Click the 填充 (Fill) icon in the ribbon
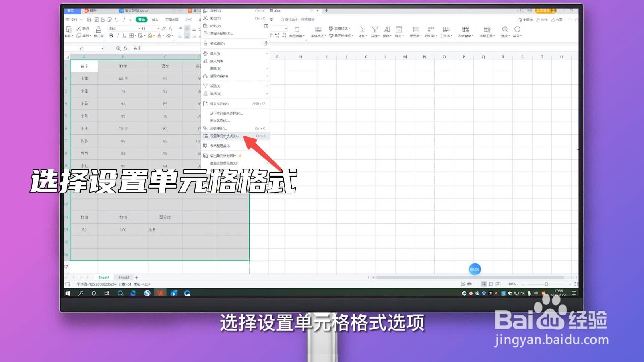Image resolution: width=644 pixels, height=362 pixels. pos(399,29)
